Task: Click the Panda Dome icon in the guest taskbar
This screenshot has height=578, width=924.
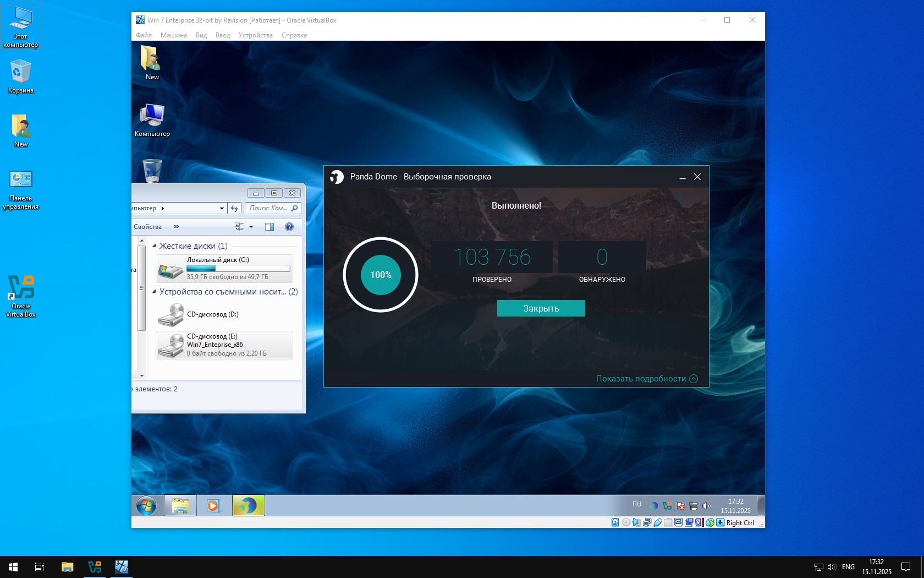Action: 249,505
